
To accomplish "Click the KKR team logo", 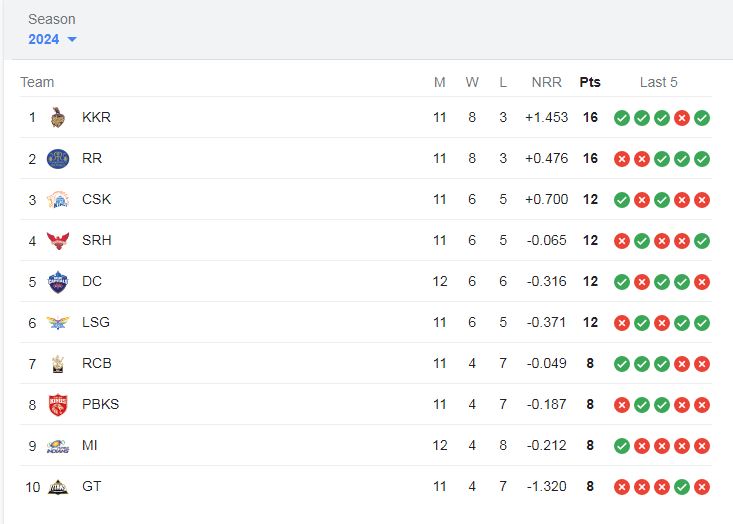I will click(x=57, y=117).
